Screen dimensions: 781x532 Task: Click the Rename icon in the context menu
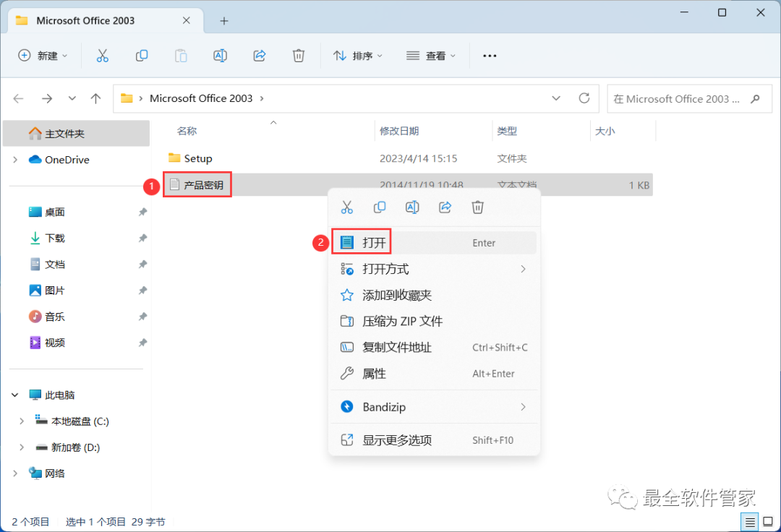412,207
